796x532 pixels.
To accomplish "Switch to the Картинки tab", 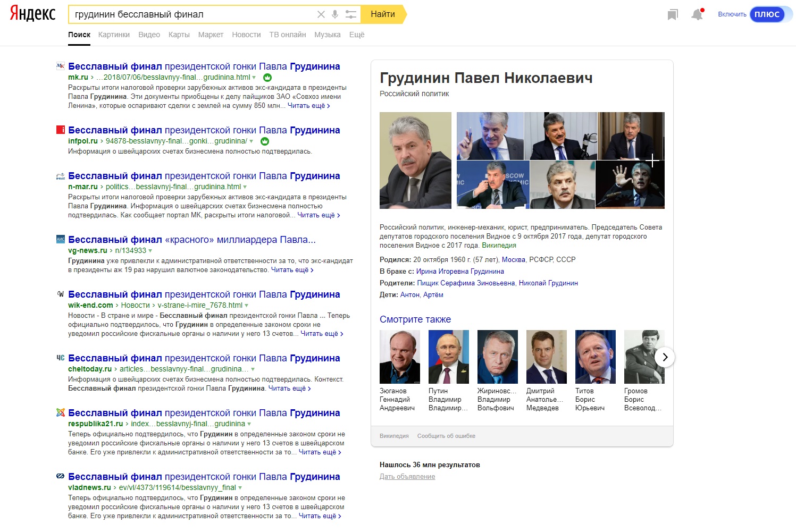I will [114, 35].
